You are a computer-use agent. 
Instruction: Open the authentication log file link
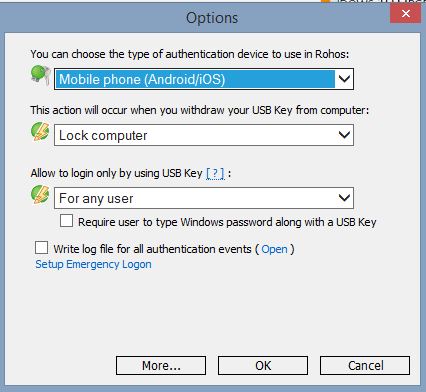(x=274, y=249)
